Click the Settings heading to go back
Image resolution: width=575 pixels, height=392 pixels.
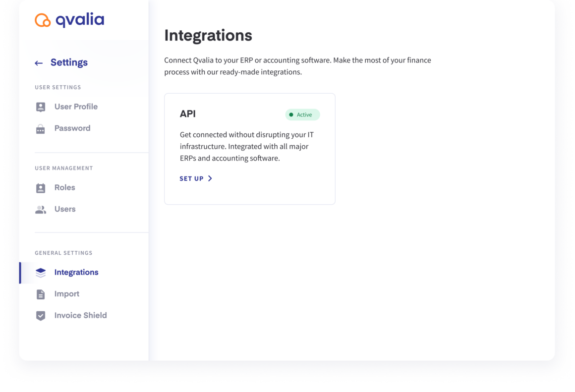pyautogui.click(x=69, y=63)
